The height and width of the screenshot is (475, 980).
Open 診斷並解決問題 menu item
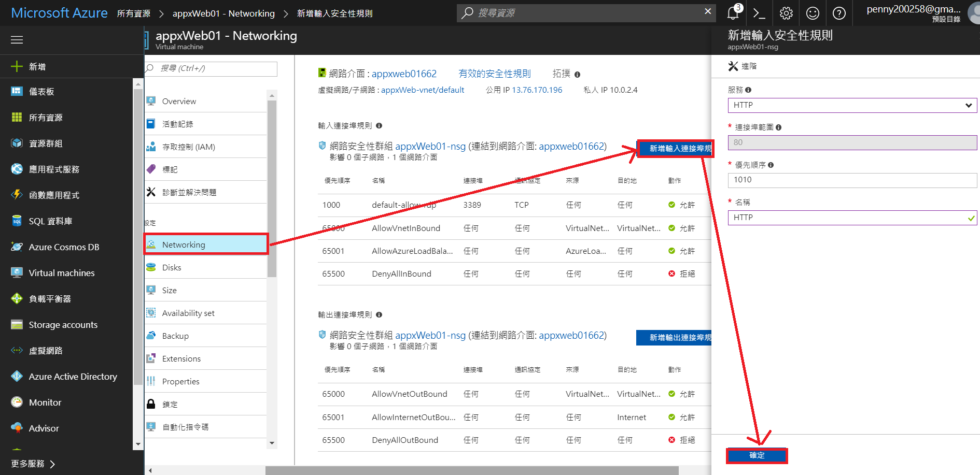click(206, 193)
